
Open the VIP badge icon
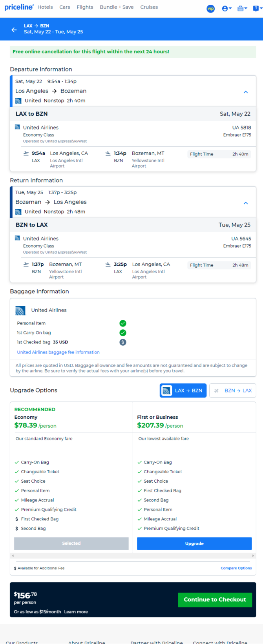tap(211, 8)
